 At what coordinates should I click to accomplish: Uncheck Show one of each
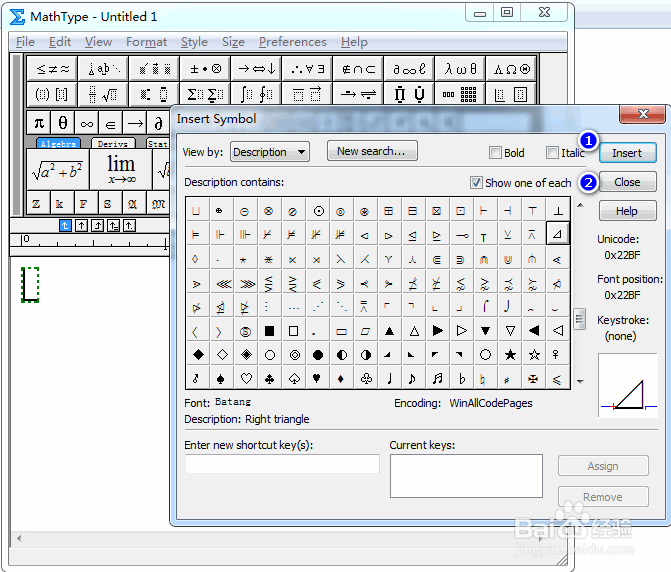[476, 182]
